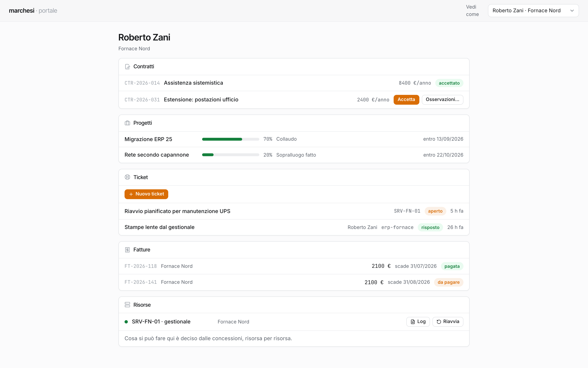Open invoice FT-2026-118
Screen dimensions: 588x368
click(294, 266)
